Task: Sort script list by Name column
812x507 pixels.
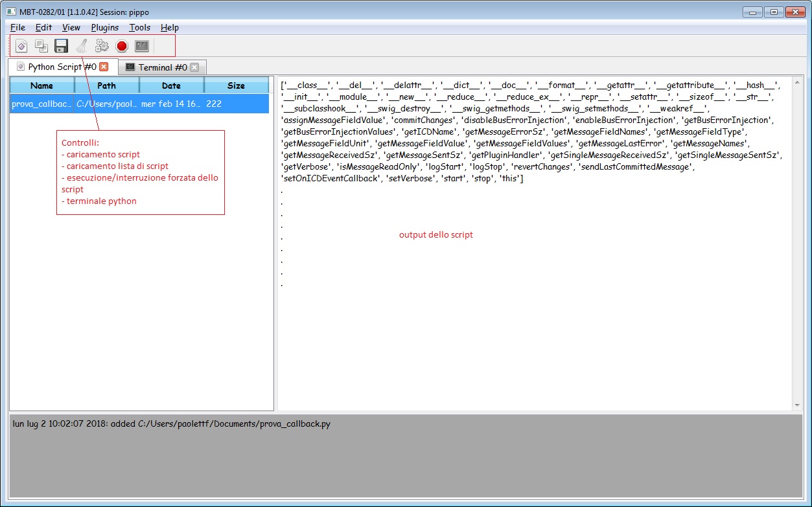Action: pyautogui.click(x=42, y=85)
